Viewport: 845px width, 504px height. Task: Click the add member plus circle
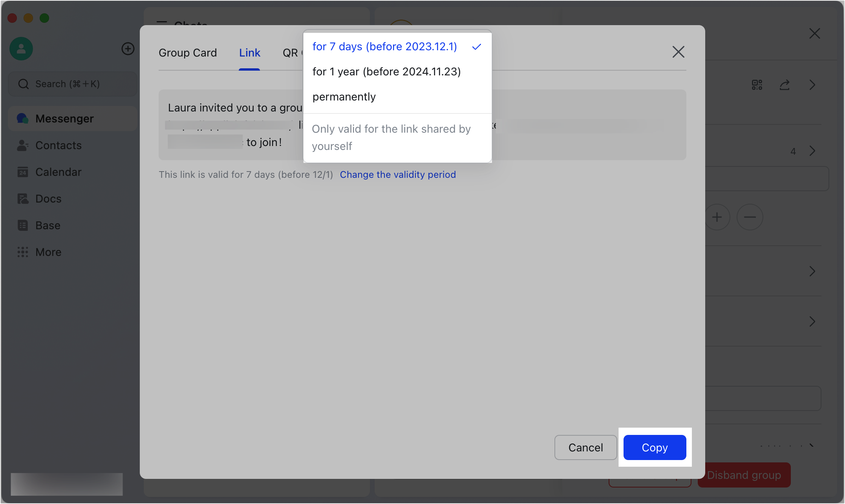(x=717, y=217)
